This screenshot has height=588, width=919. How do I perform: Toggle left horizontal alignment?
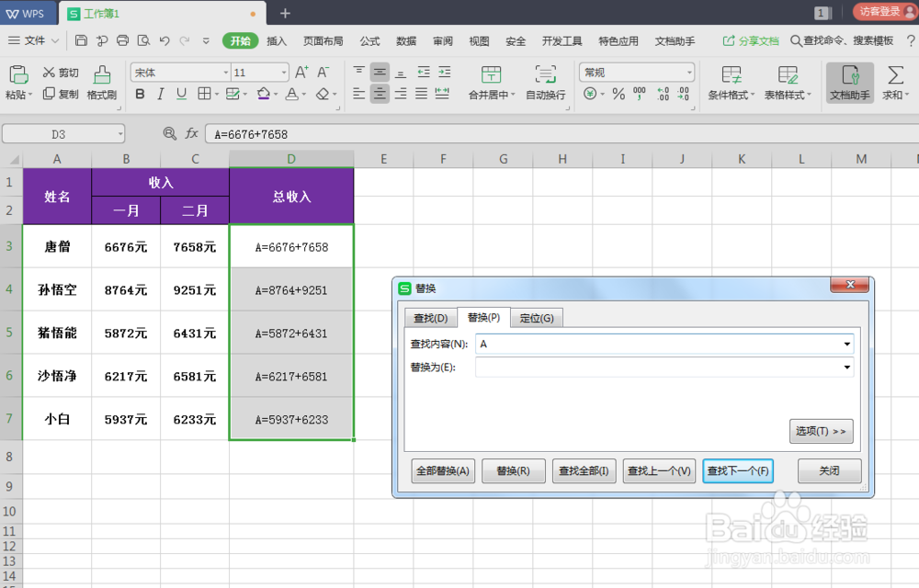(358, 94)
